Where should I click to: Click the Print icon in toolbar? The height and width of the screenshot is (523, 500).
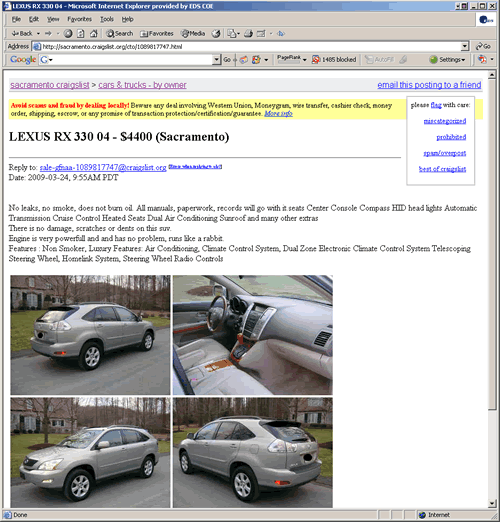click(248, 33)
